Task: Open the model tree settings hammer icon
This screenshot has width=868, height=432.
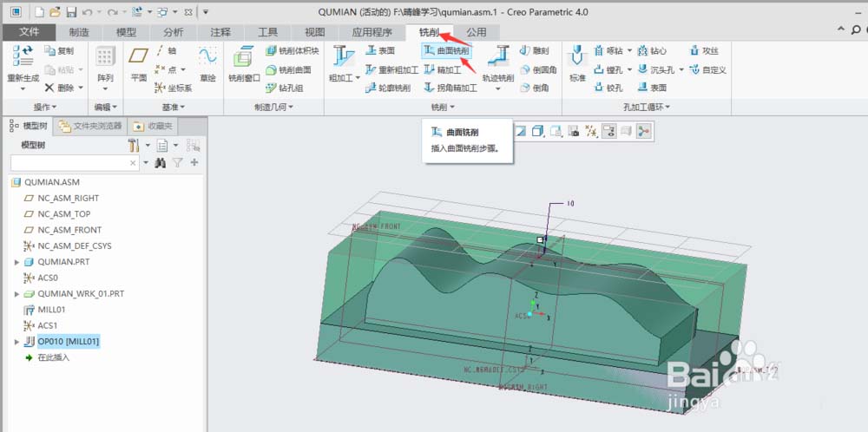Action: pyautogui.click(x=134, y=146)
